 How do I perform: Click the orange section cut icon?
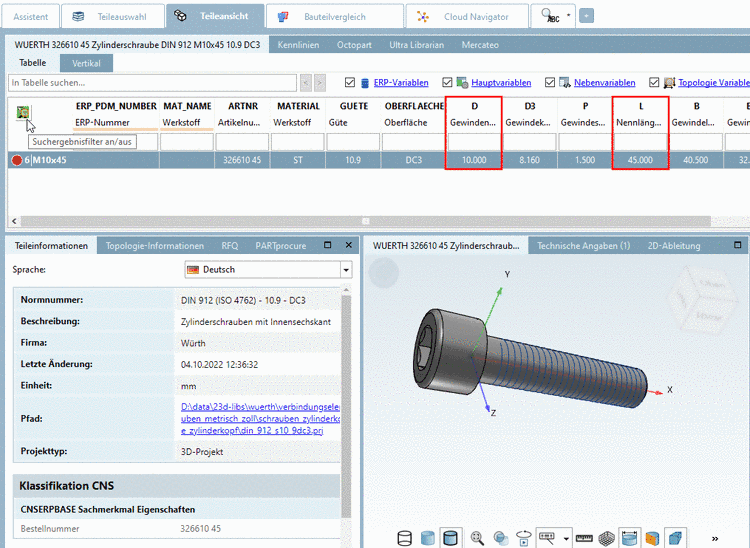(652, 538)
